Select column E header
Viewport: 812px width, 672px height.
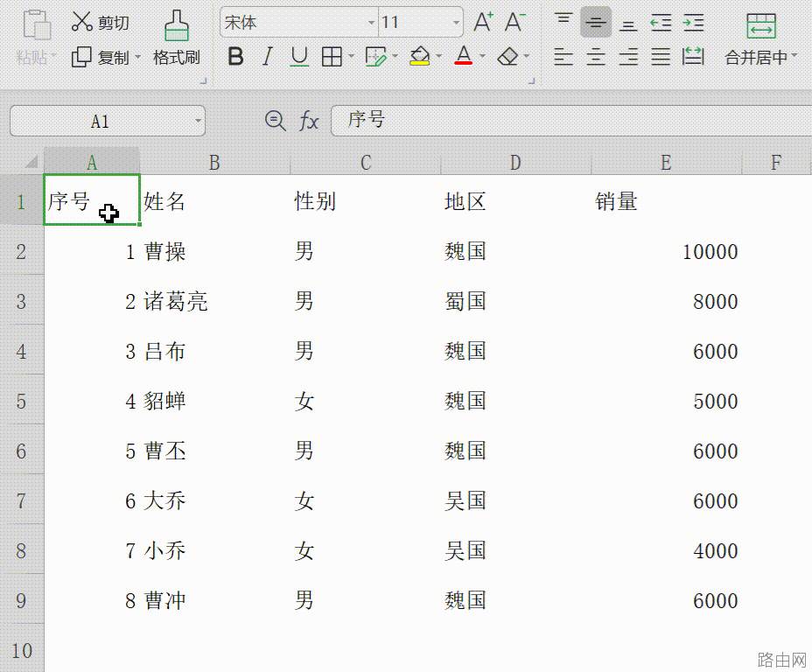tap(667, 162)
